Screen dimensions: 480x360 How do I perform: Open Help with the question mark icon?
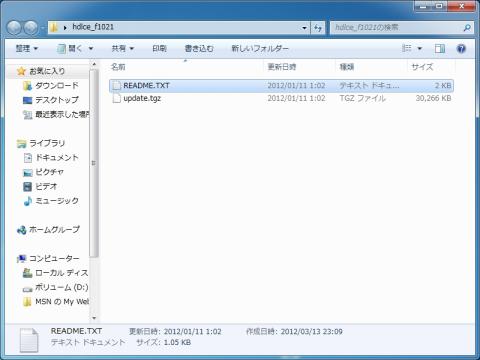(461, 49)
